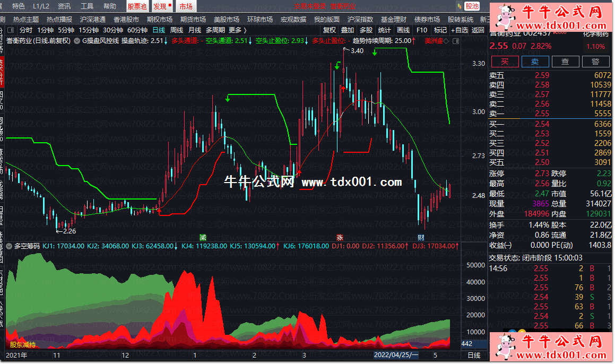Switch to the 股票池 tab

click(137, 6)
